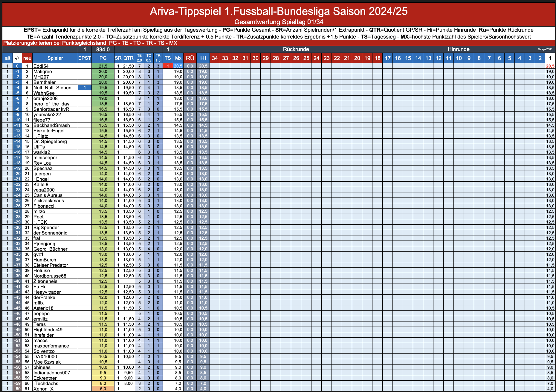
Task: Select player name 'WahnSee'
Action: coord(44,93)
